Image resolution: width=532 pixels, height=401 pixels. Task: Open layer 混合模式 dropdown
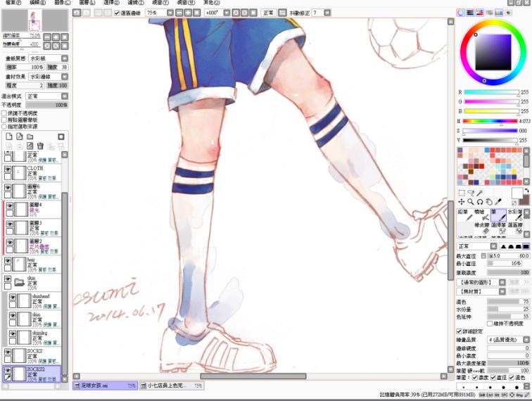click(x=65, y=96)
